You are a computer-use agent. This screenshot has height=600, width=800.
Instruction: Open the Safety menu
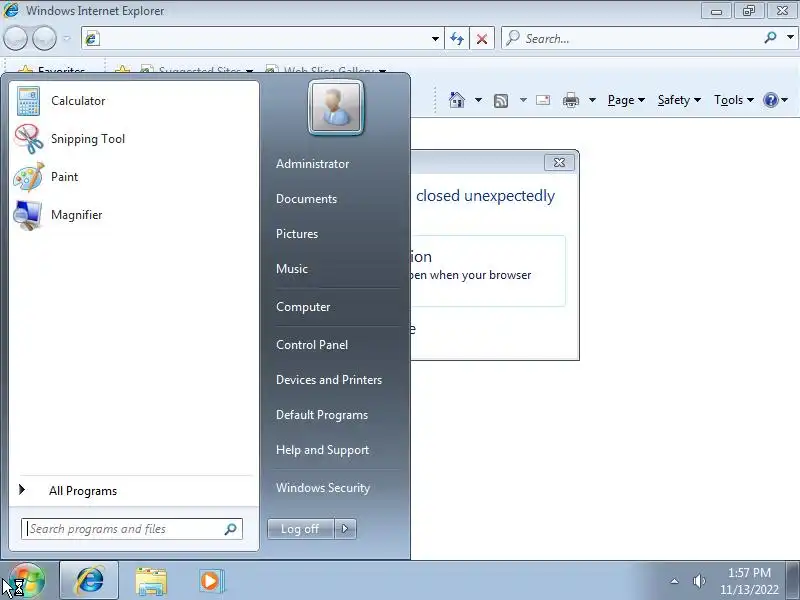[679, 100]
